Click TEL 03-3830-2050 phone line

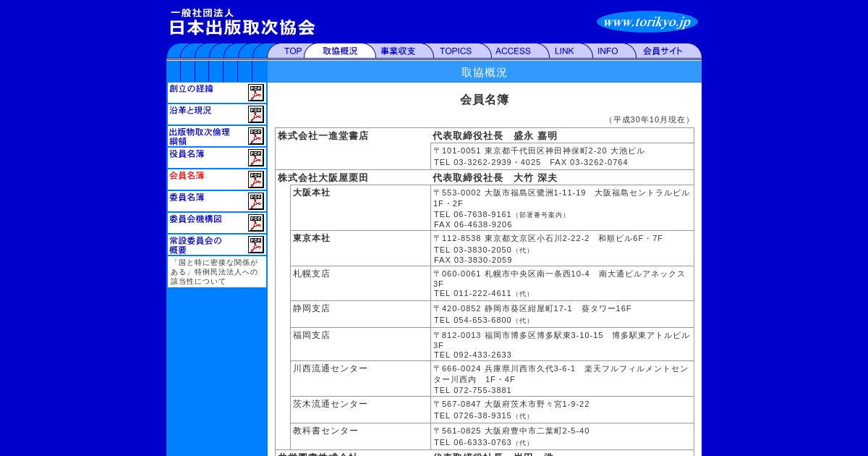[x=482, y=250]
